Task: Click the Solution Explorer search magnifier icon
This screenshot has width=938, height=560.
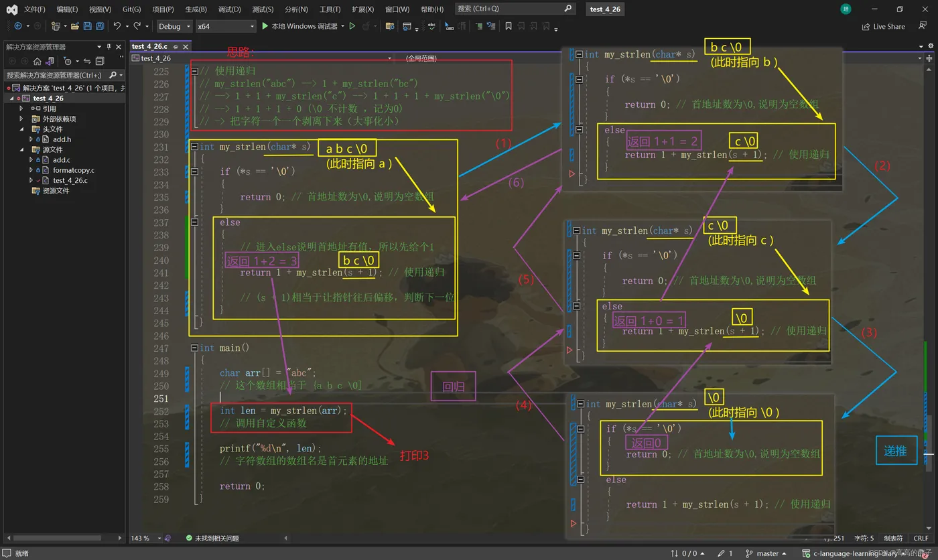Action: coord(113,75)
